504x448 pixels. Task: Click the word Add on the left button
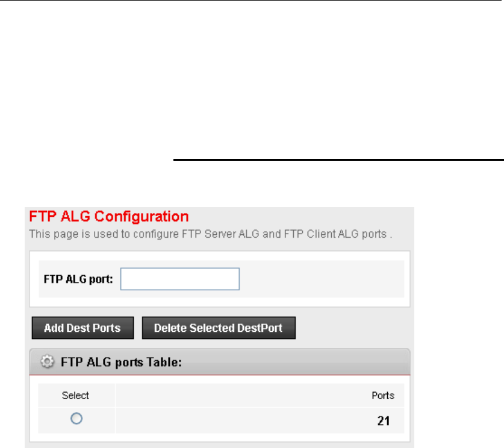pyautogui.click(x=54, y=328)
